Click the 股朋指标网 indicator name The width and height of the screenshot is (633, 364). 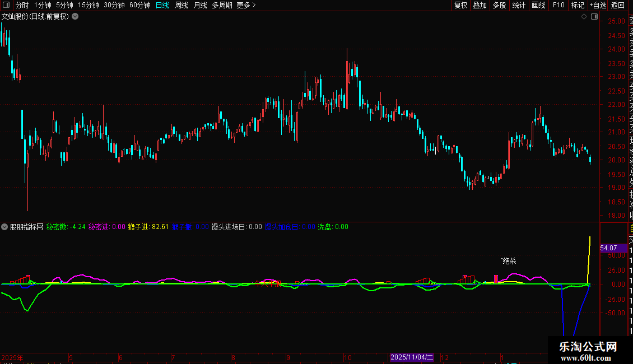click(x=27, y=227)
